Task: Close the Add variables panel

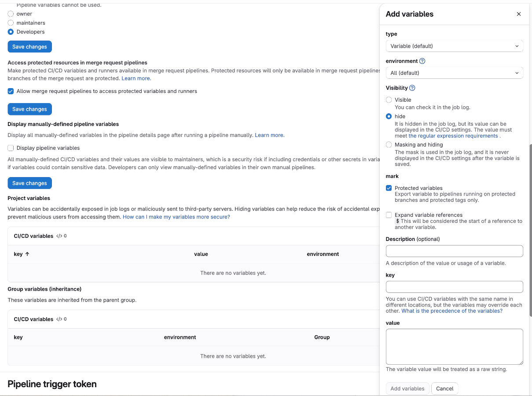Action: coord(518,14)
